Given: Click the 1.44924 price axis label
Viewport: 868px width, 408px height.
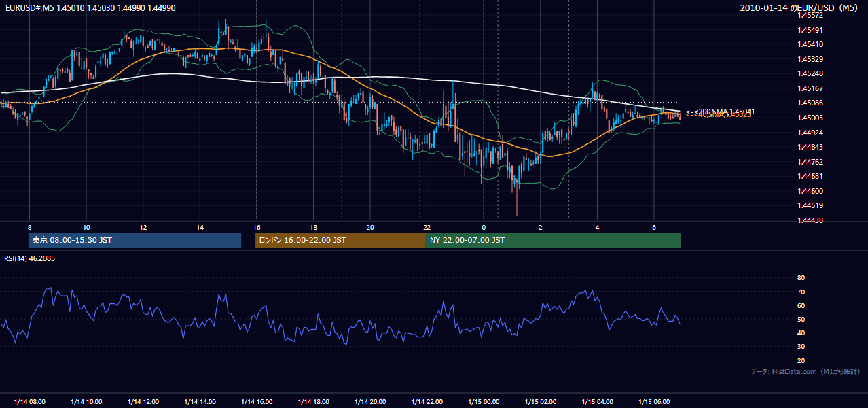Looking at the screenshot, I should (810, 133).
